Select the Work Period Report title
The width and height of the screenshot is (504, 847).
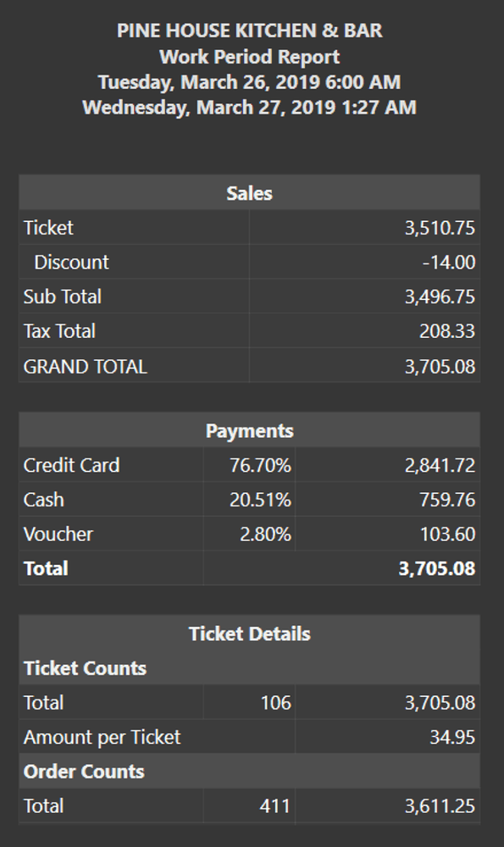click(249, 57)
